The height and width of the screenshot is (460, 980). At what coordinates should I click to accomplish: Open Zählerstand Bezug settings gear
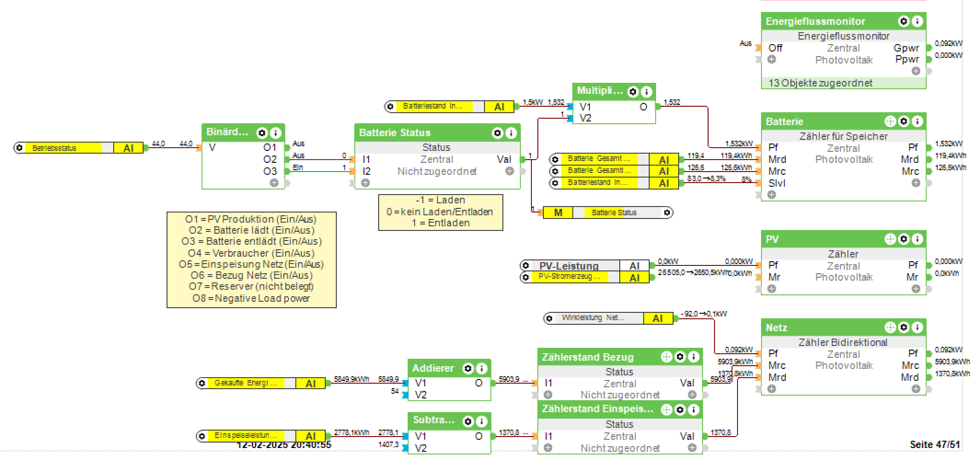pyautogui.click(x=680, y=357)
